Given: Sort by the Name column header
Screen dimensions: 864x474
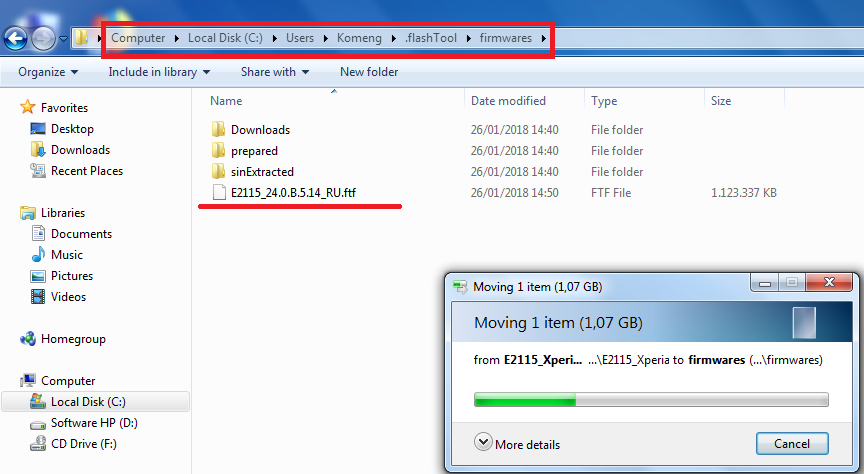Looking at the screenshot, I should (x=226, y=101).
